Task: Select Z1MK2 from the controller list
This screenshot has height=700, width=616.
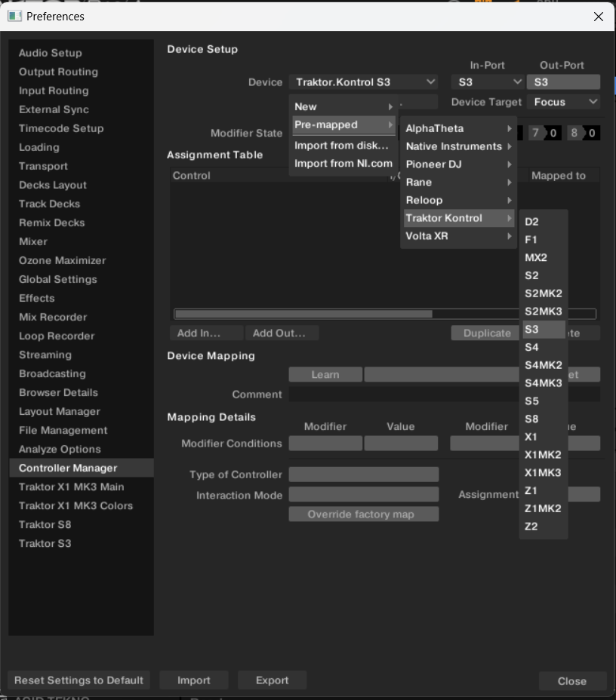Action: [544, 508]
